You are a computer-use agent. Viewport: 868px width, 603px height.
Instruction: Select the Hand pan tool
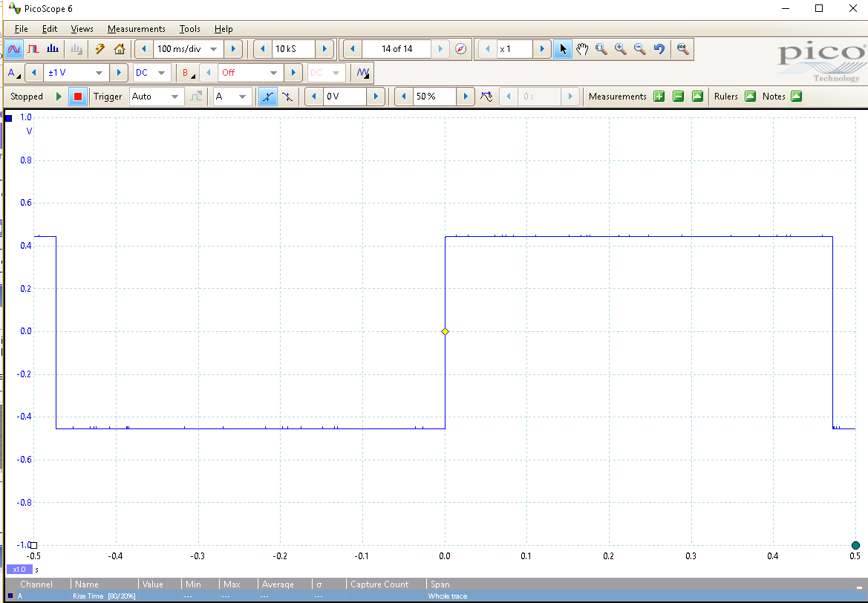[x=582, y=49]
